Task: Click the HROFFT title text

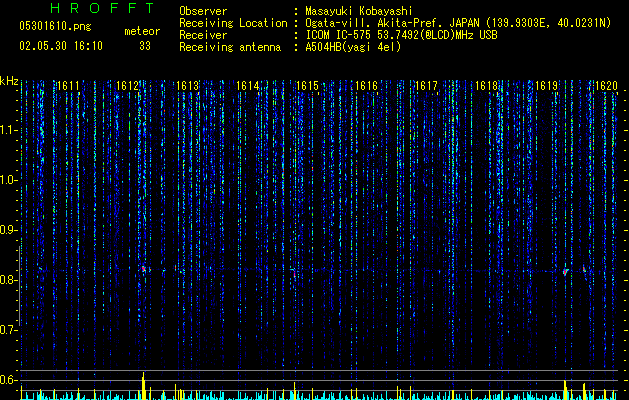Action: pos(103,8)
